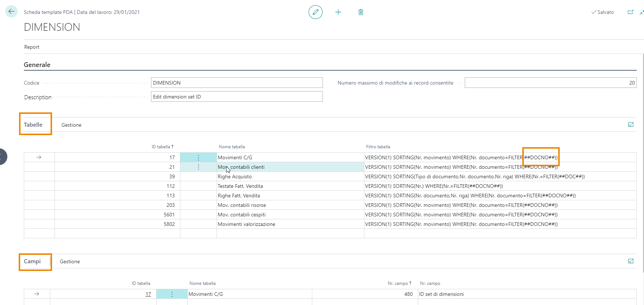Click the pencil edit icon
Viewport: 644px width, 305px height.
[315, 12]
